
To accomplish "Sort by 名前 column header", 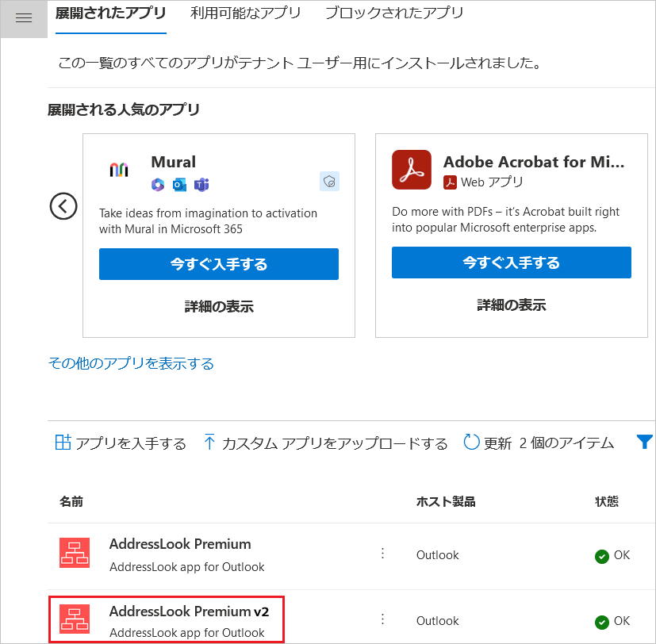I will click(x=71, y=501).
